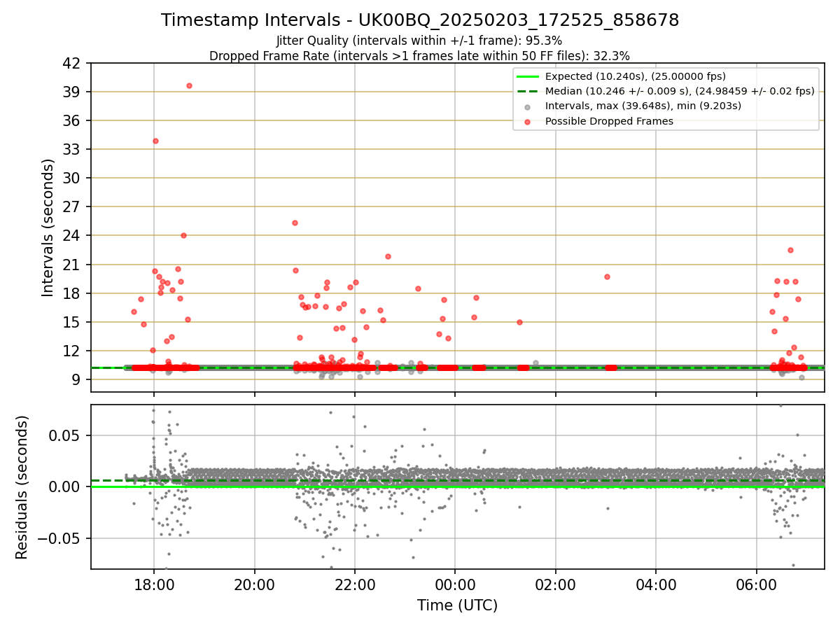Screen dimensions: 840x630
Task: Click the x-axis tick label '18:00'
Action: click(x=154, y=584)
